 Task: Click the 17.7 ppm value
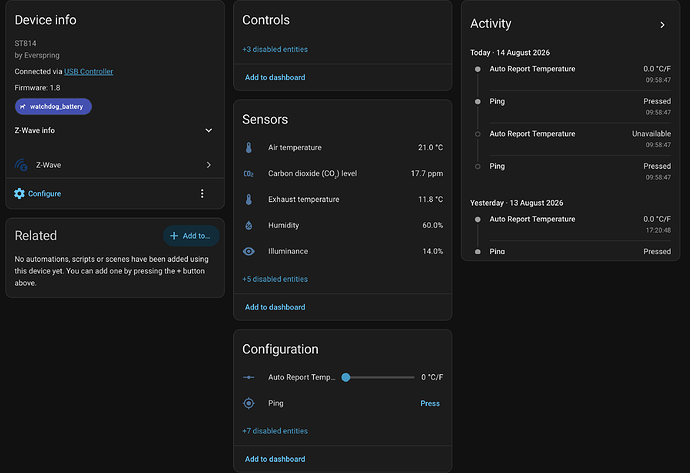427,173
